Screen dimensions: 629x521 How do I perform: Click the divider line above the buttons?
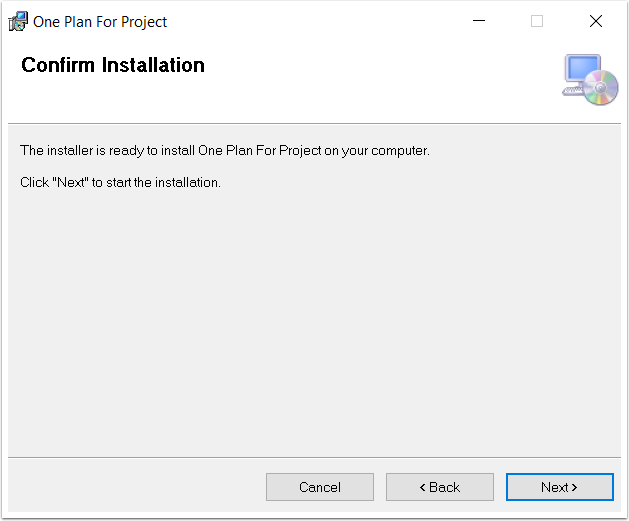tap(314, 457)
